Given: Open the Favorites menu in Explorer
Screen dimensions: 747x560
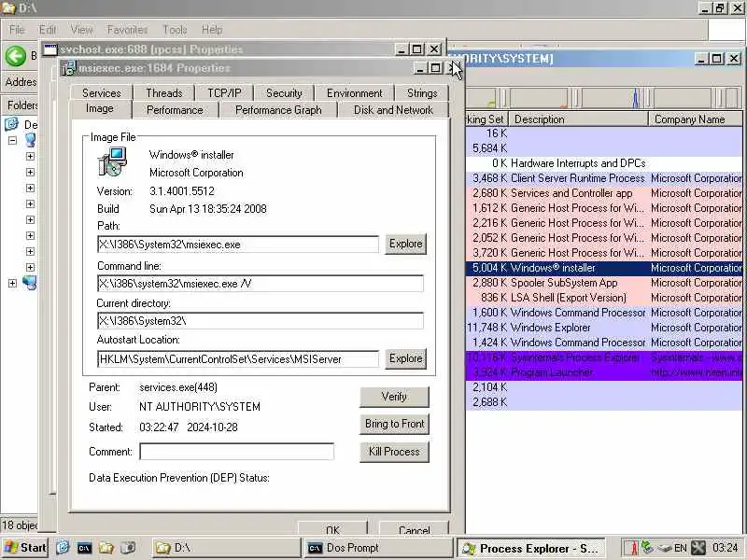Looking at the screenshot, I should click(127, 30).
